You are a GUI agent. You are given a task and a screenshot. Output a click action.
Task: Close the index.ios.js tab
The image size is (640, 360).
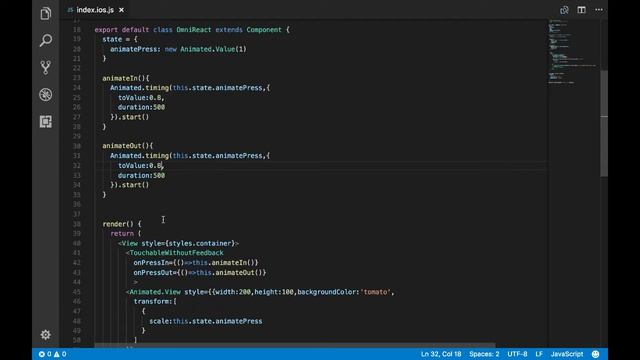pyautogui.click(x=122, y=10)
